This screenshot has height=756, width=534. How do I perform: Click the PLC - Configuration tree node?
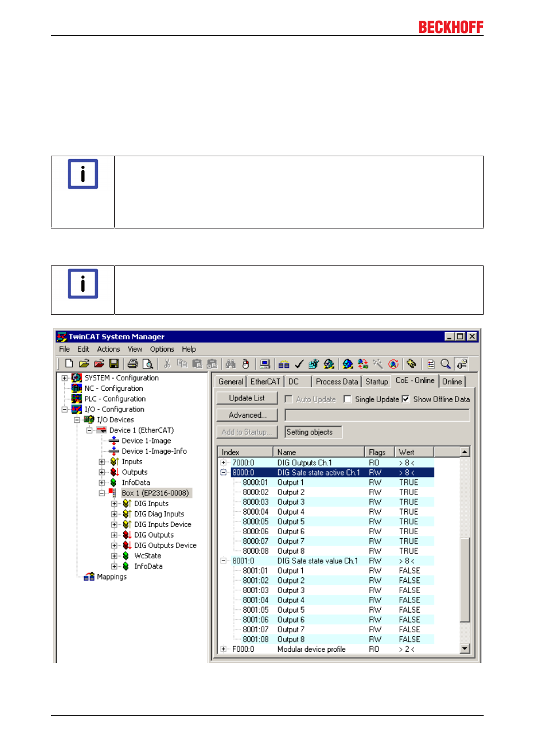(x=115, y=399)
